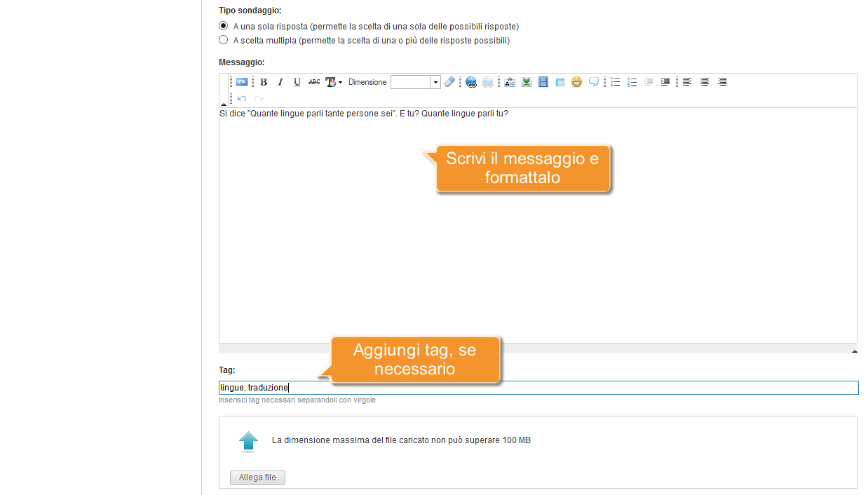Align text to the right

pos(722,82)
